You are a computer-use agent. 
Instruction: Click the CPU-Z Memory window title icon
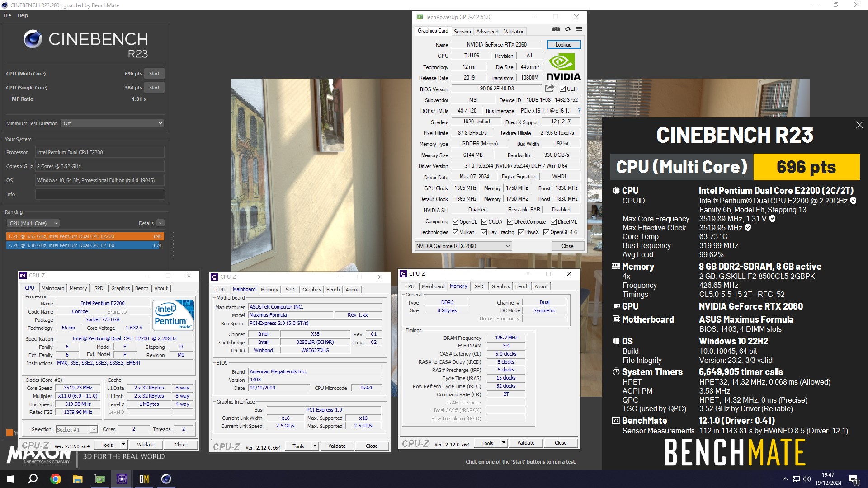(403, 274)
